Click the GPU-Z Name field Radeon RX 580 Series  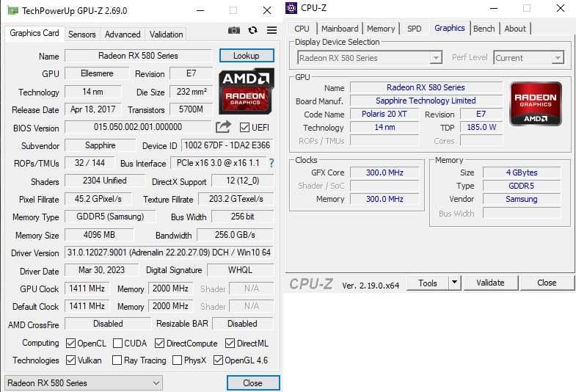[x=138, y=56]
